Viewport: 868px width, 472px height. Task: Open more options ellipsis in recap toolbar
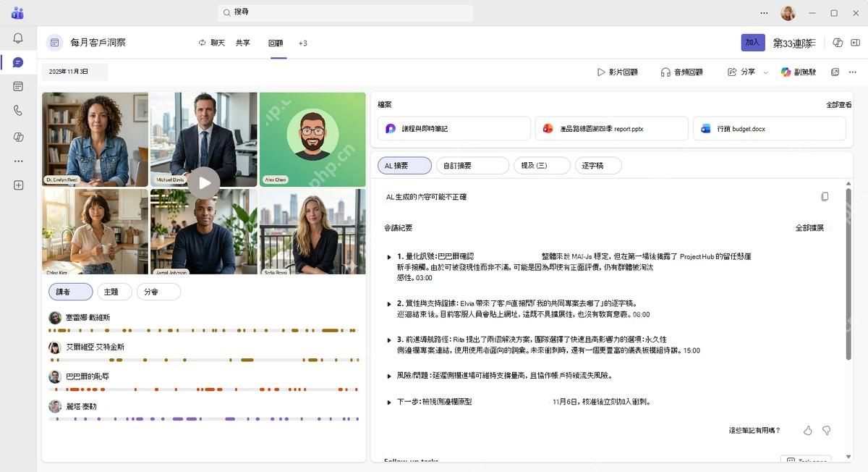pyautogui.click(x=853, y=72)
